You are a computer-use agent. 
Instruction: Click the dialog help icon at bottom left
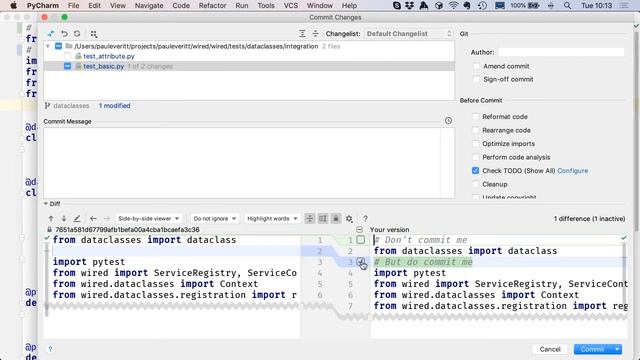tap(50, 349)
